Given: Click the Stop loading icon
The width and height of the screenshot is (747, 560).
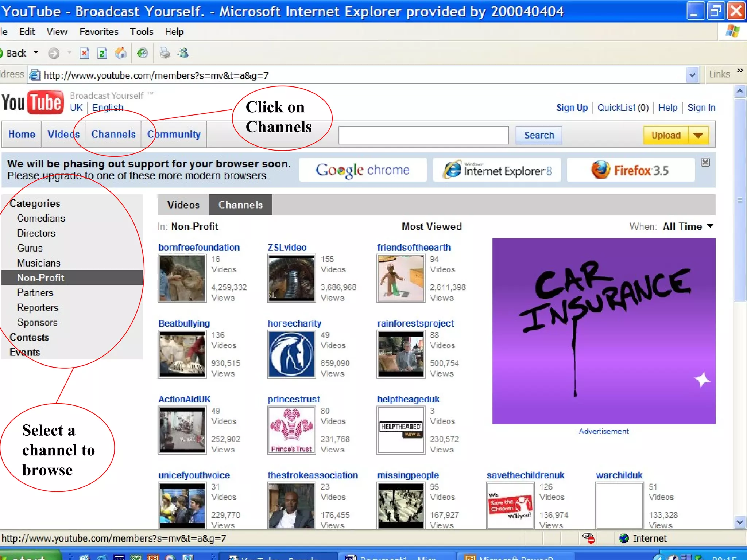Looking at the screenshot, I should (x=84, y=53).
